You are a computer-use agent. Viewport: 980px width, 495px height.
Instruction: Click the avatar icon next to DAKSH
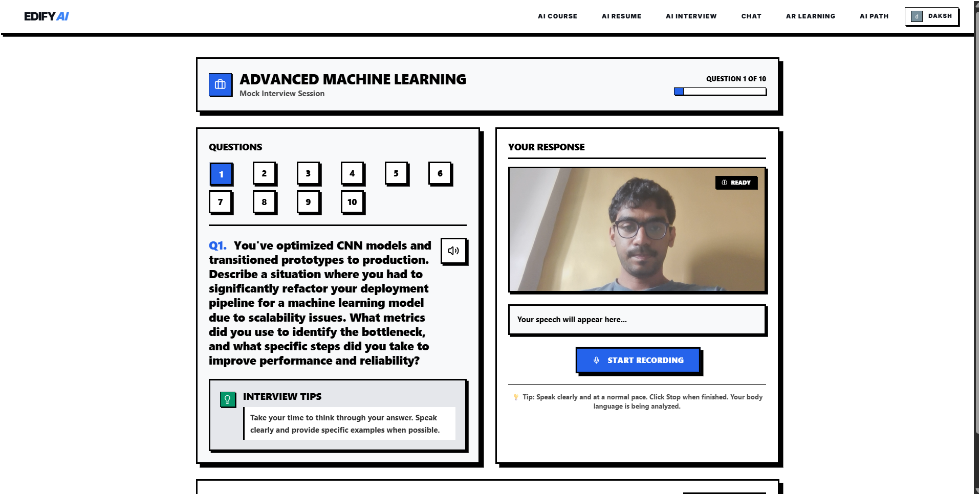(x=917, y=16)
